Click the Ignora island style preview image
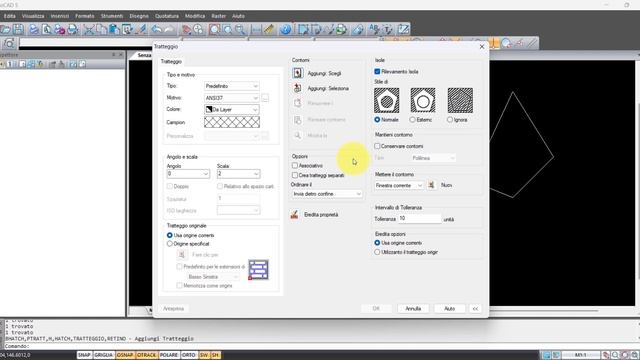640x360 pixels. coord(460,100)
